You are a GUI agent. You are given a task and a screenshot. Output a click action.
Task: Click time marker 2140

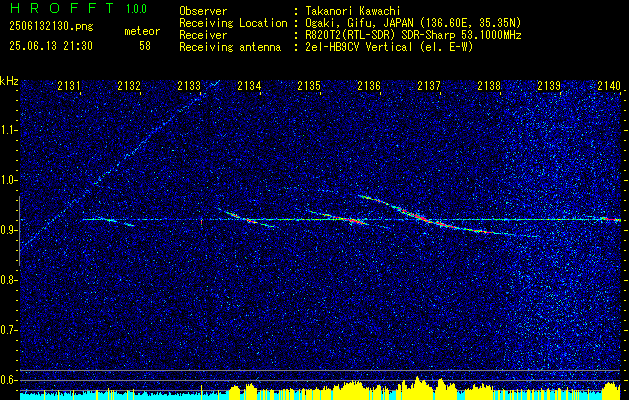tap(609, 85)
